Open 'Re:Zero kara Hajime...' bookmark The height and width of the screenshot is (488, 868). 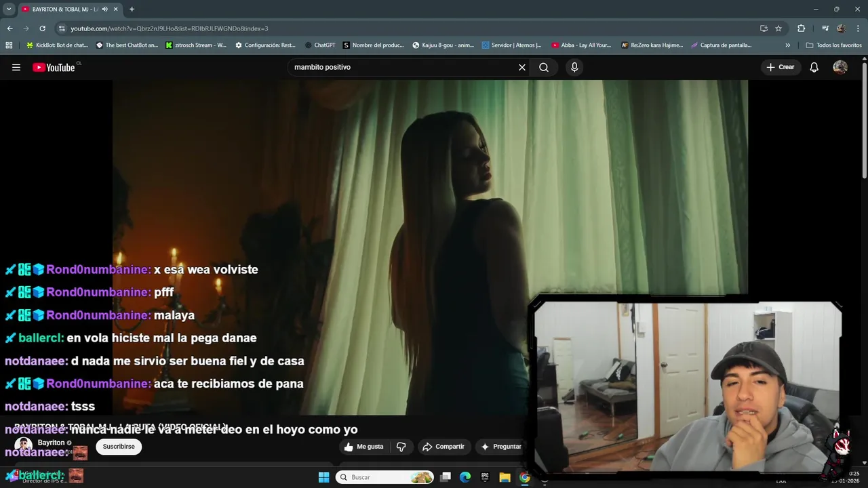click(x=651, y=45)
